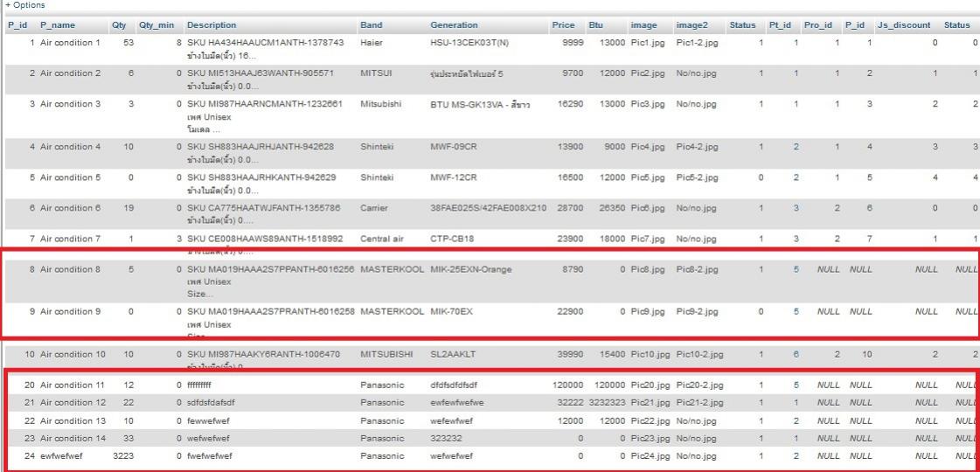Viewport: 980px width, 472px height.
Task: Sort by the Qty column header
Action: click(119, 25)
